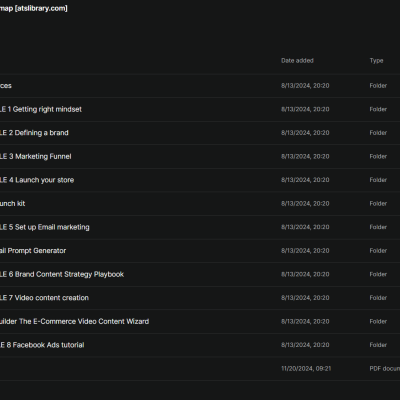400x400 pixels.
Task: Click Folder type in the Video Content Wizard row
Action: 378,322
